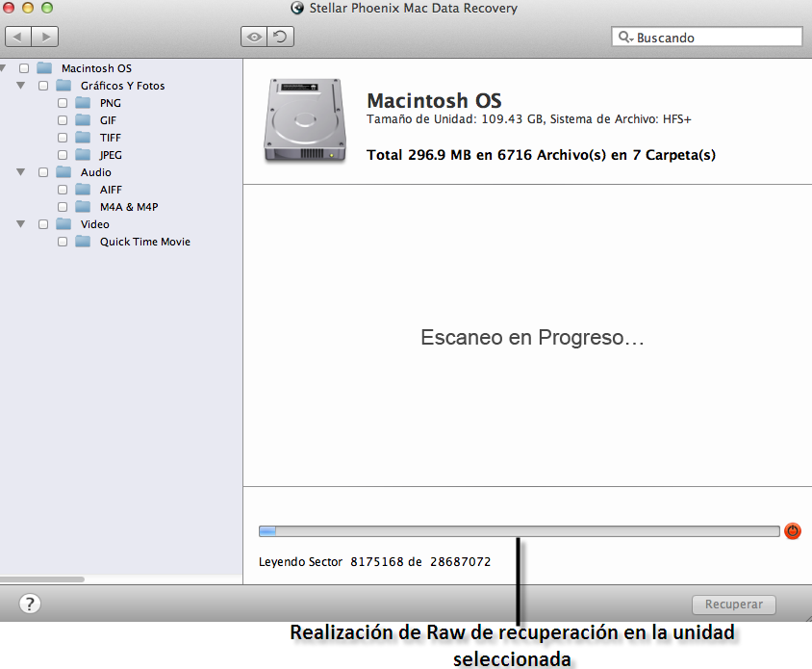Select the Gráficos Y Fotos row label
This screenshot has height=669, width=812.
pyautogui.click(x=123, y=86)
